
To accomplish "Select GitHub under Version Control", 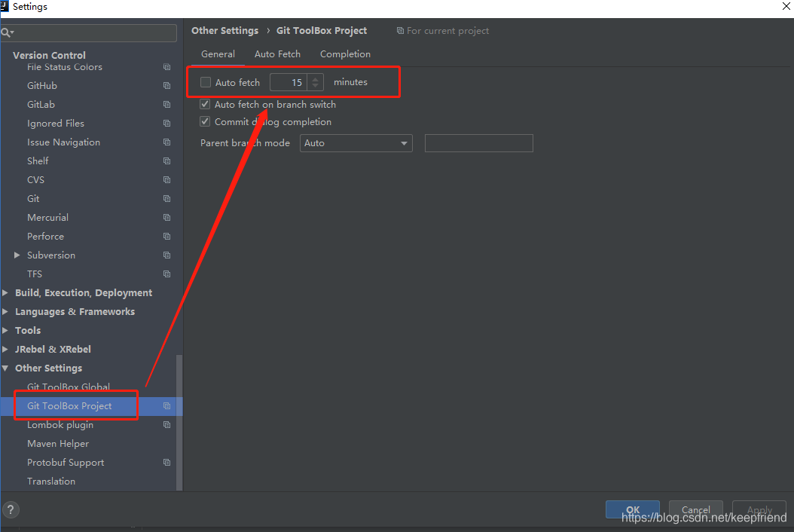I will click(x=42, y=86).
